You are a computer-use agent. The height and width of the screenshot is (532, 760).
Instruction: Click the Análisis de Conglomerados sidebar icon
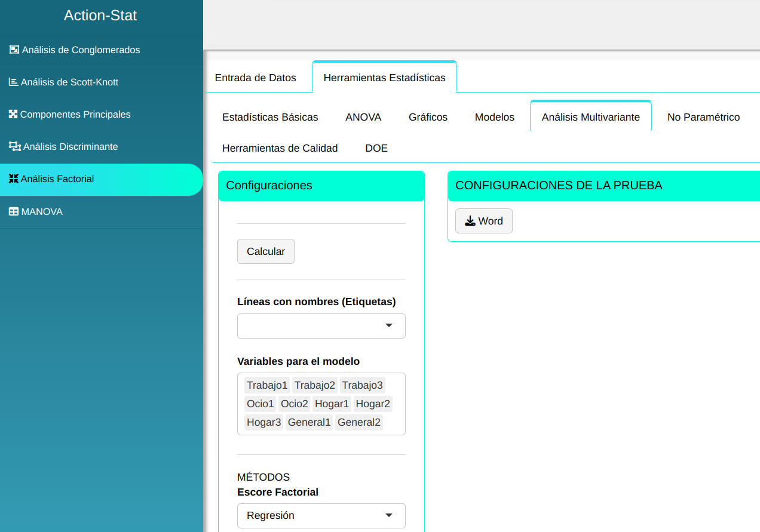(x=14, y=50)
